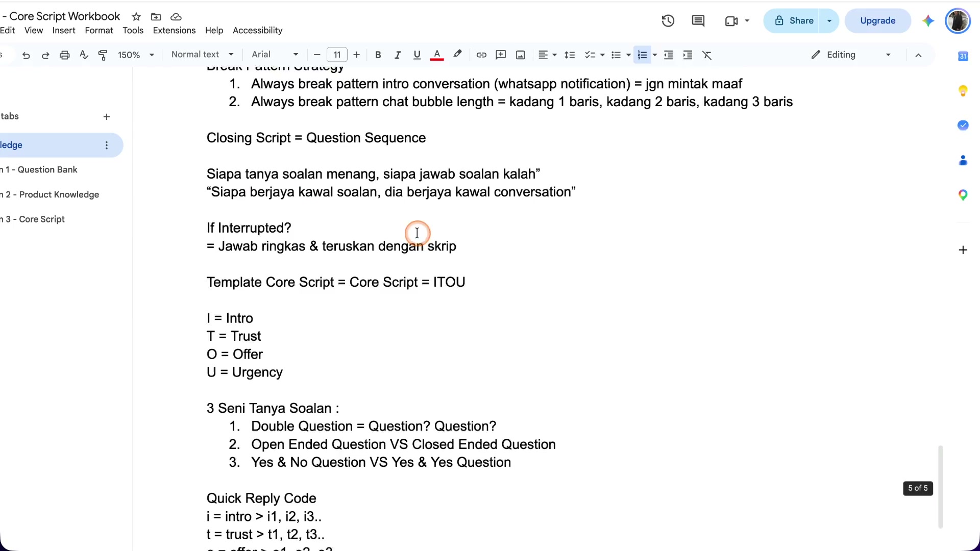This screenshot has width=980, height=551.
Task: Move document using folder icon
Action: pos(156,17)
